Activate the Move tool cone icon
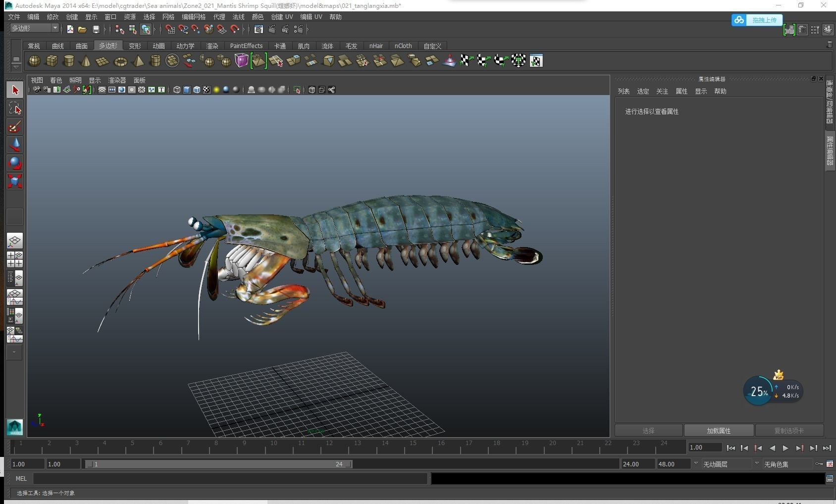This screenshot has height=504, width=836. pos(15,145)
